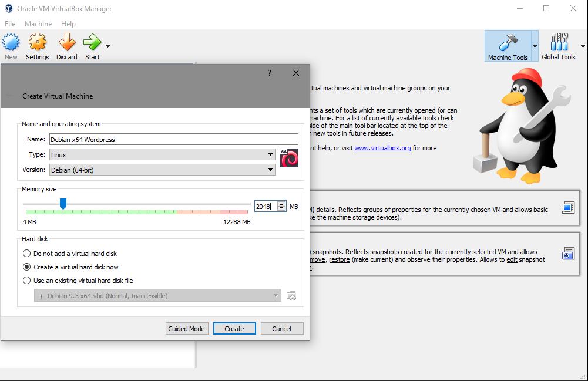Image resolution: width=588 pixels, height=381 pixels.
Task: Click the green Start arrow icon
Action: click(92, 42)
